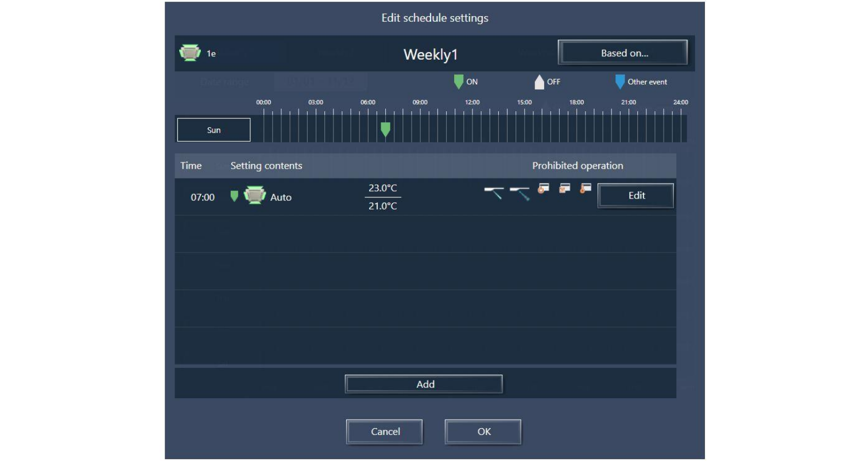868x462 pixels.
Task: Confirm schedule settings with OK
Action: point(483,432)
